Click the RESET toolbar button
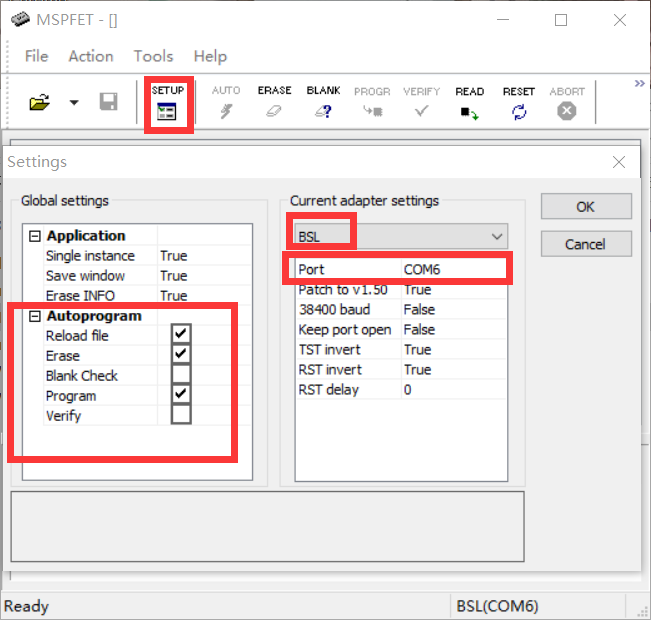Viewport: 651px width, 620px height. click(519, 103)
